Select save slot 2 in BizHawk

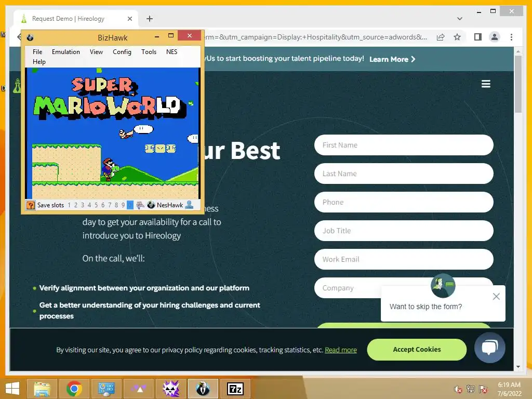[76, 205]
